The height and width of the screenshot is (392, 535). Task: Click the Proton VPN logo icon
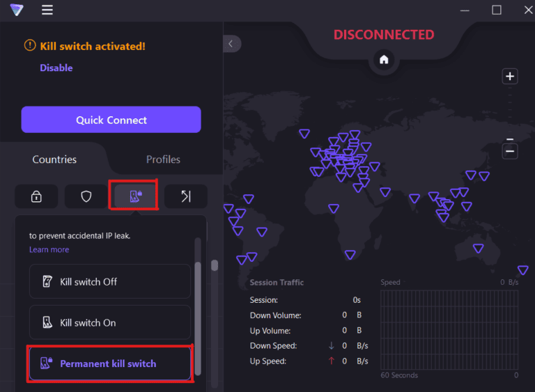[15, 10]
